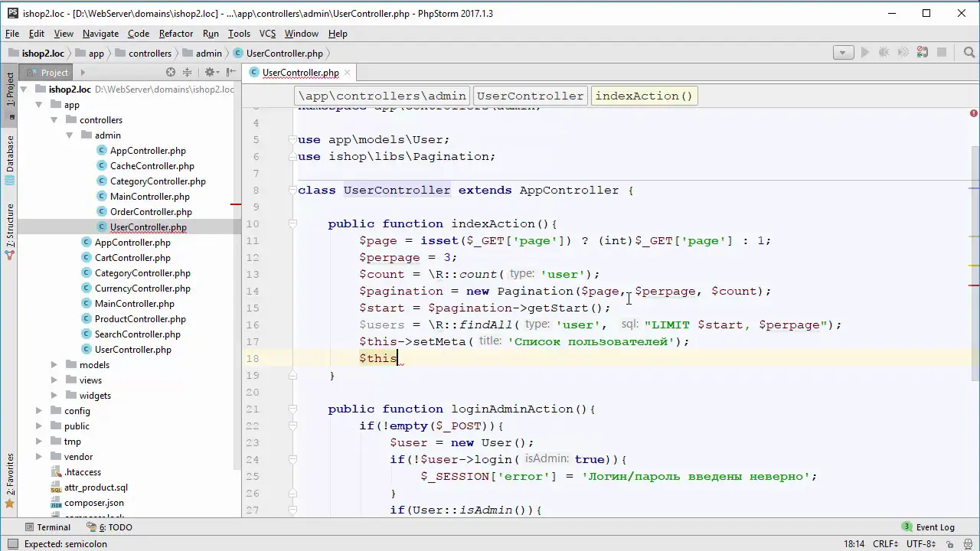Image resolution: width=980 pixels, height=551 pixels.
Task: Click the UTF-8 encoding in status bar
Action: point(921,544)
